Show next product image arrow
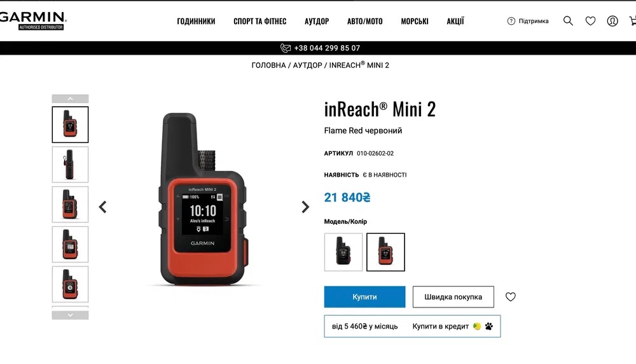 [305, 206]
